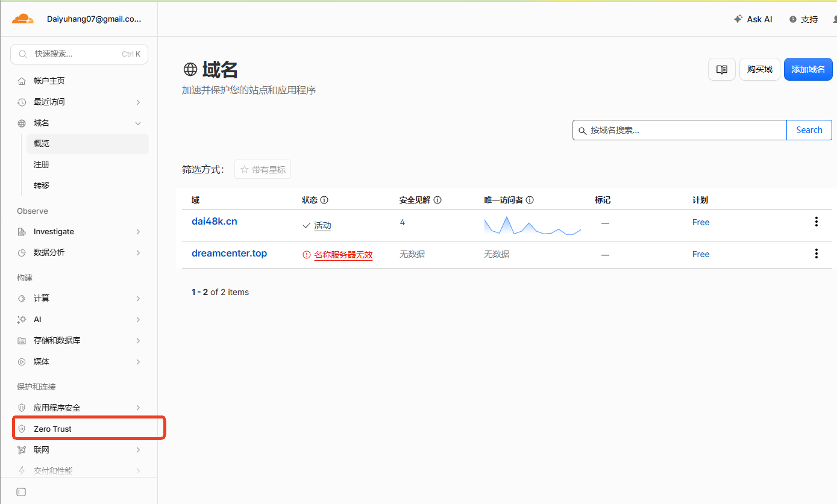The width and height of the screenshot is (837, 504).
Task: Expand AI submenu chevron
Action: [138, 320]
